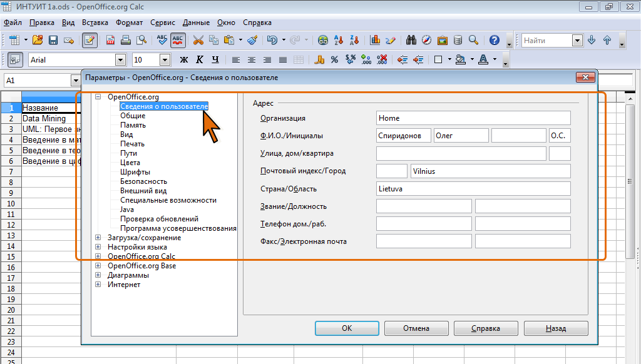Open the Сервис menu
Viewport: 641px width, 364px height.
pos(163,23)
